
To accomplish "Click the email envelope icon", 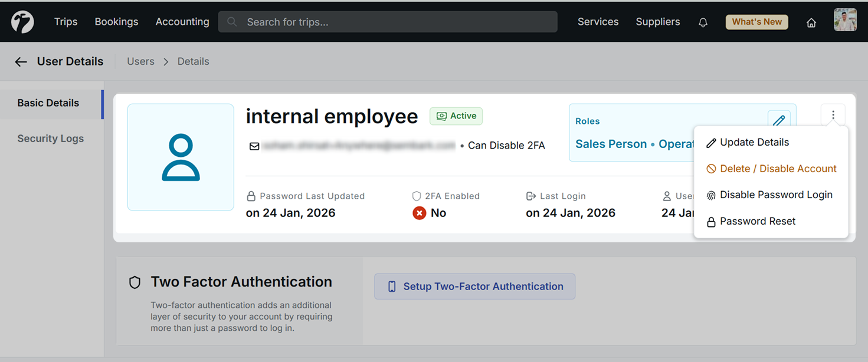I will (x=254, y=146).
